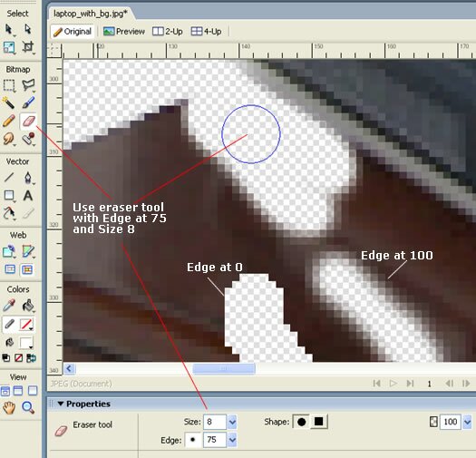Switch to full screen mode
This screenshot has width=476, height=458.
pyautogui.click(x=33, y=391)
